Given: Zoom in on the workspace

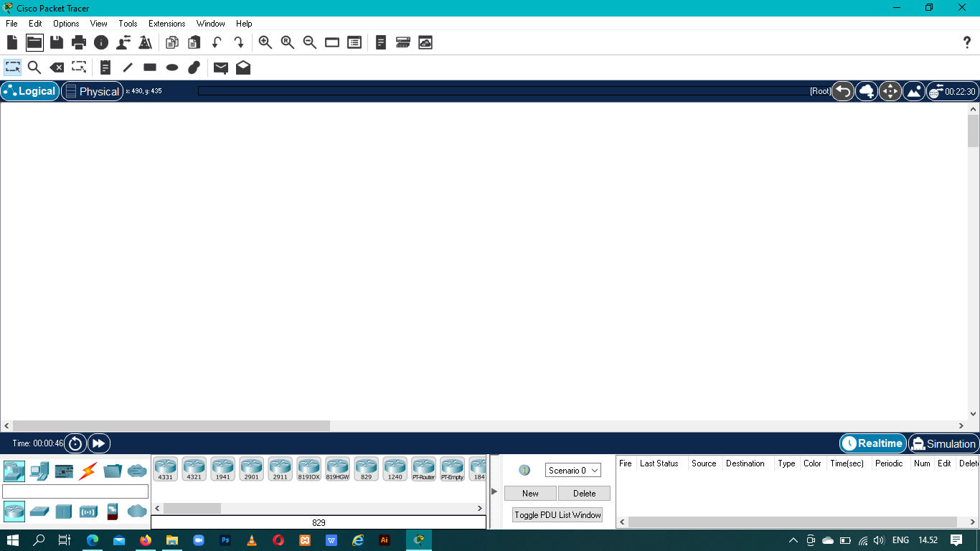Looking at the screenshot, I should [x=265, y=42].
